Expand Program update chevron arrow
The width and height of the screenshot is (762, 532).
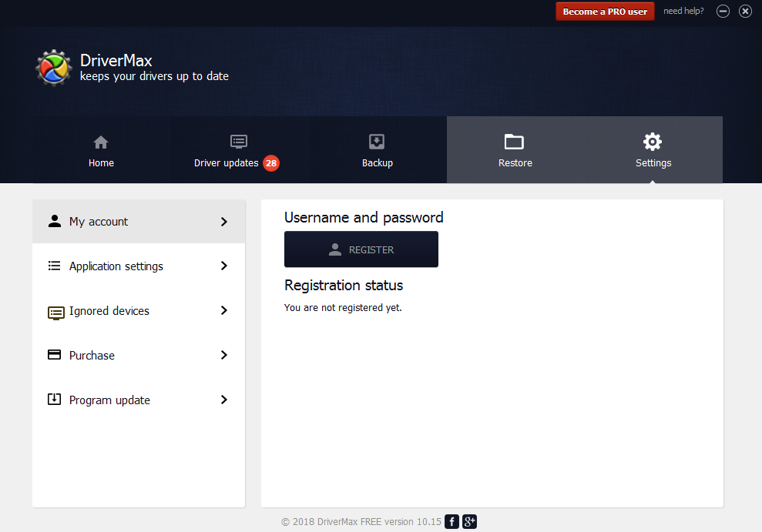(x=224, y=400)
